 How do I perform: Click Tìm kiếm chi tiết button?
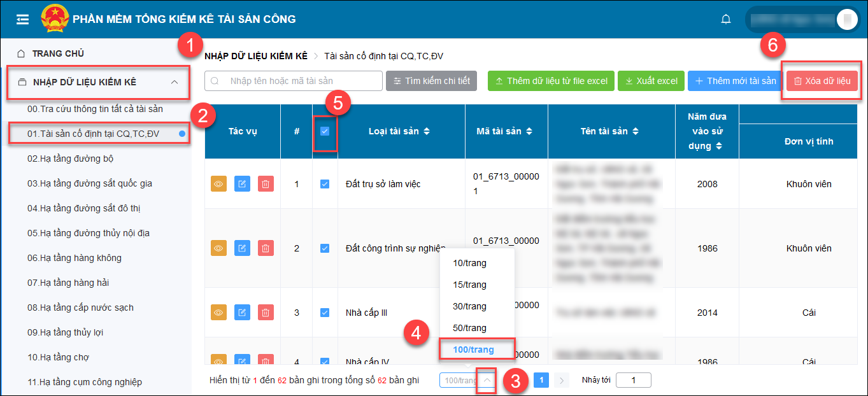(431, 81)
